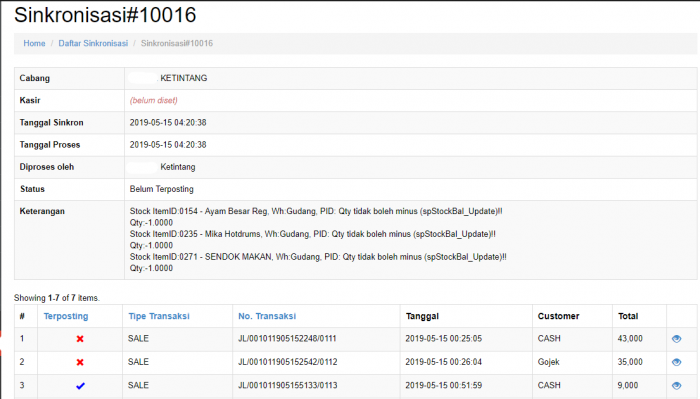Click total amount 35,000
This screenshot has height=399, width=700.
point(630,362)
